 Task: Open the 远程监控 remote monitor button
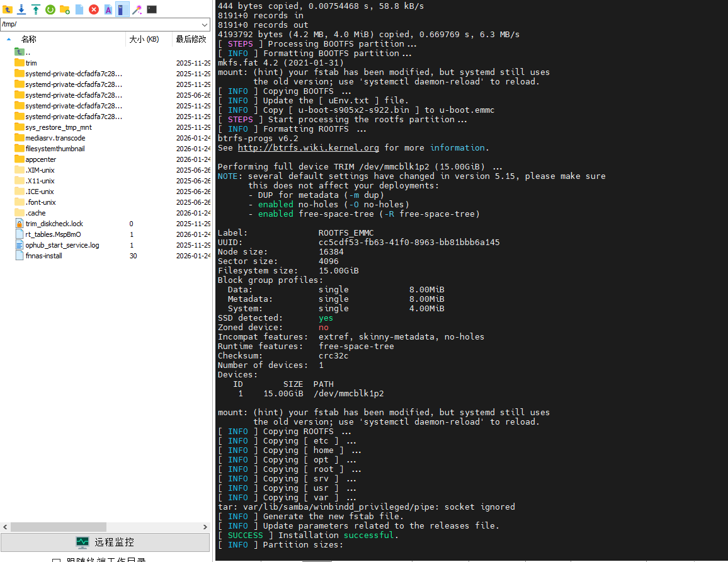pyautogui.click(x=105, y=542)
